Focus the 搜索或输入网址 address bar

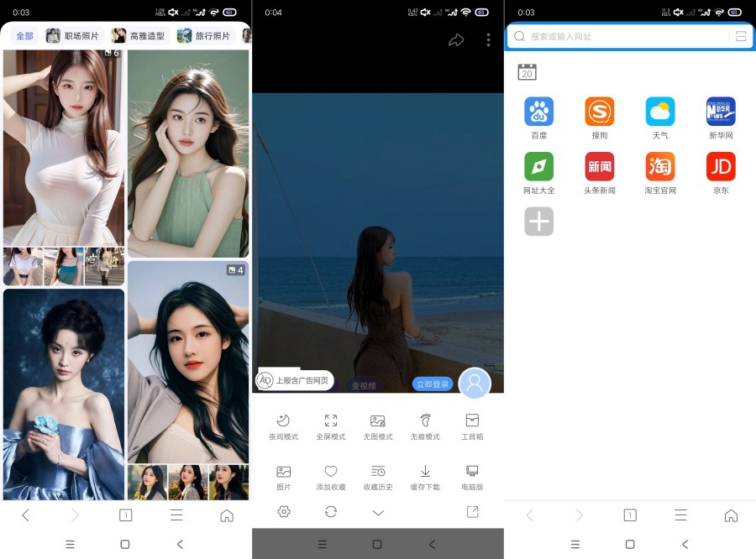[622, 37]
